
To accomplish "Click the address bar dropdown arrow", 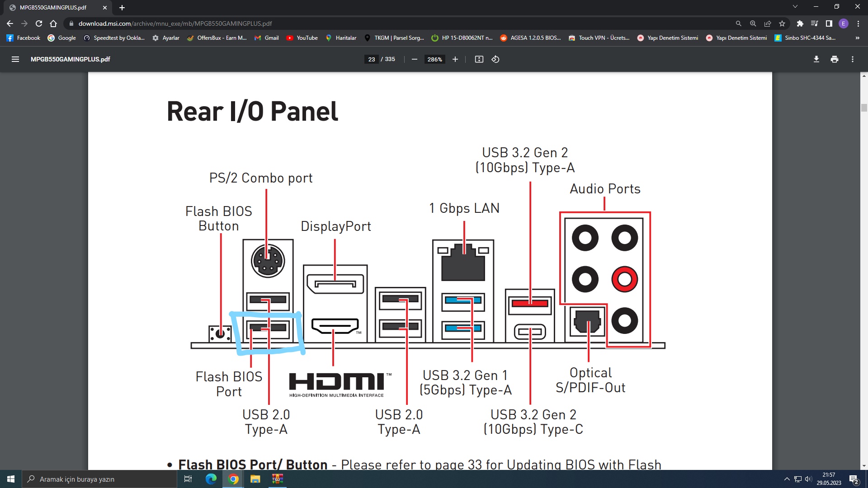I will [x=795, y=7].
